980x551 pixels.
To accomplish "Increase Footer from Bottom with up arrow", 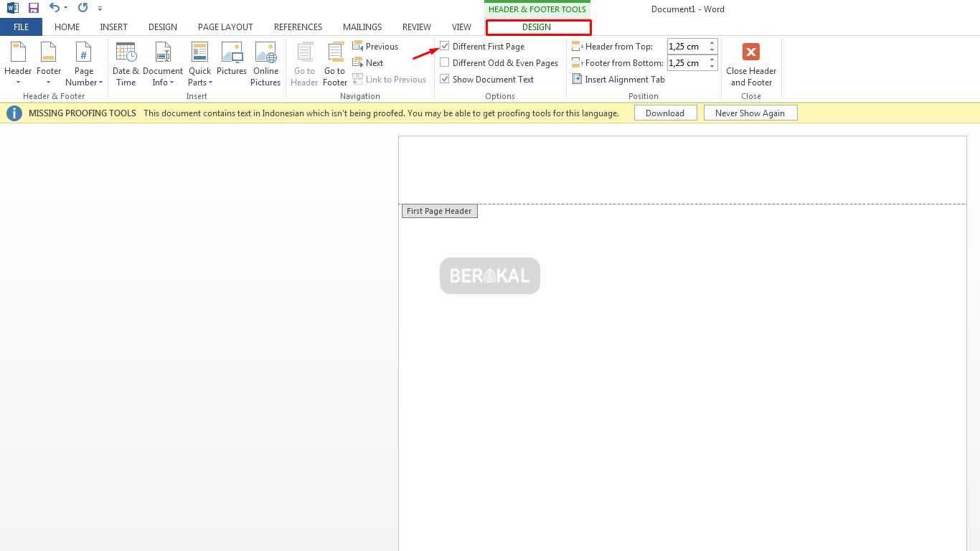I will [x=712, y=59].
